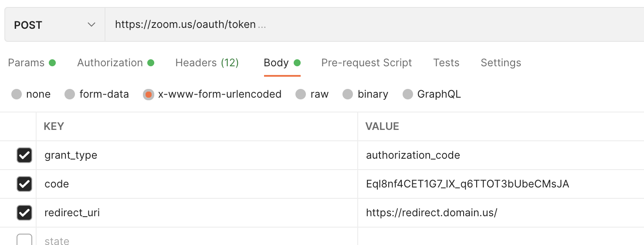
Task: Open the POST method dropdown
Action: (x=54, y=25)
